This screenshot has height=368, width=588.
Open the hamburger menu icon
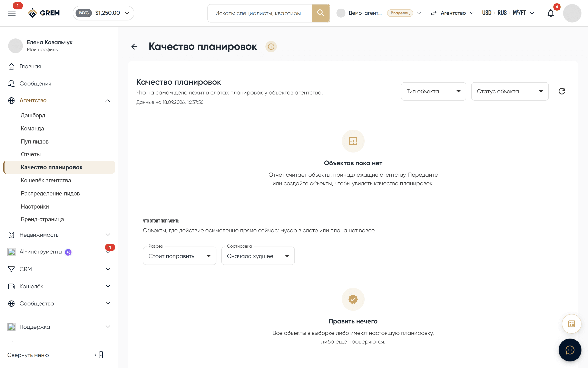point(12,13)
